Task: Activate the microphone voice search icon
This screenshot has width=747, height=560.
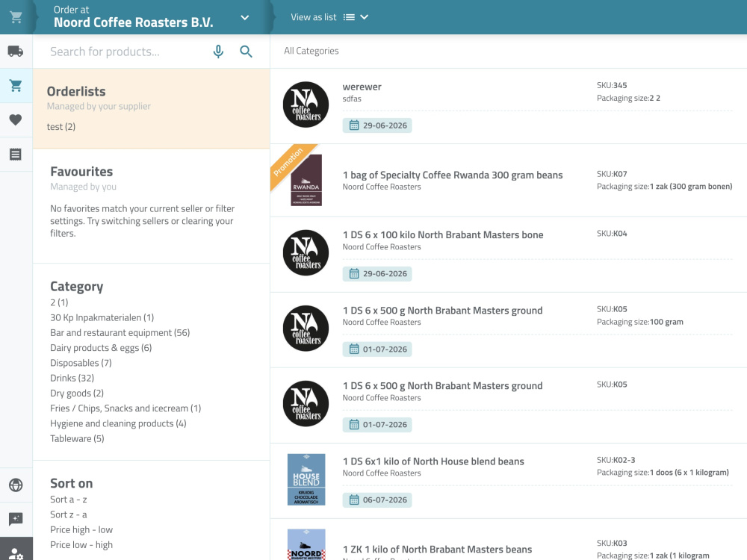Action: (218, 52)
